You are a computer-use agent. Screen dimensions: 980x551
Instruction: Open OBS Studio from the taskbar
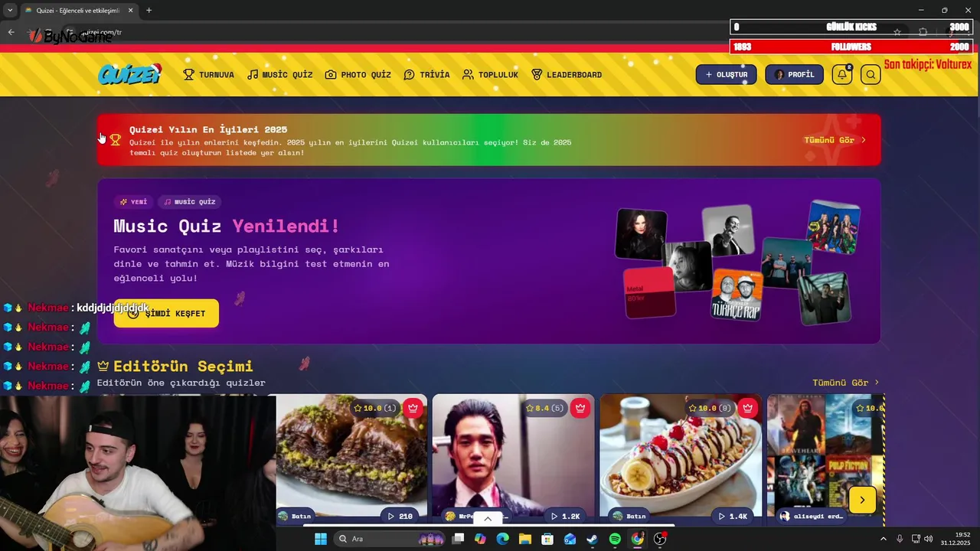coord(660,539)
